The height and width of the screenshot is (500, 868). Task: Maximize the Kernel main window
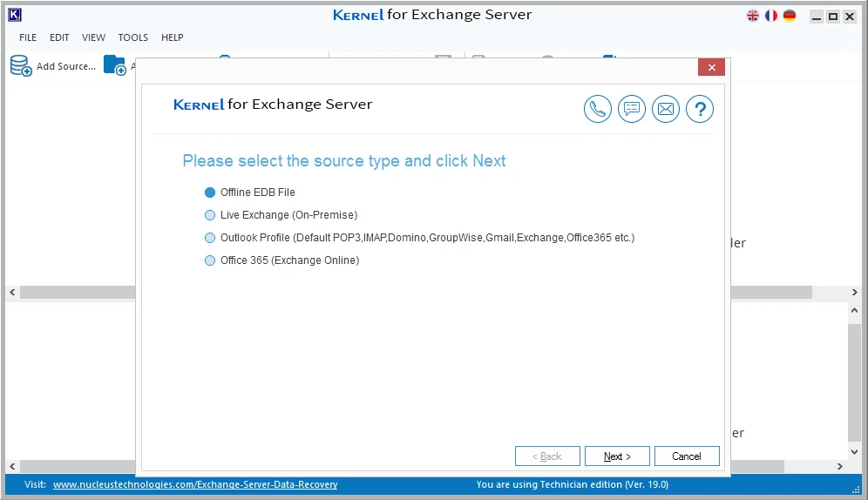832,17
